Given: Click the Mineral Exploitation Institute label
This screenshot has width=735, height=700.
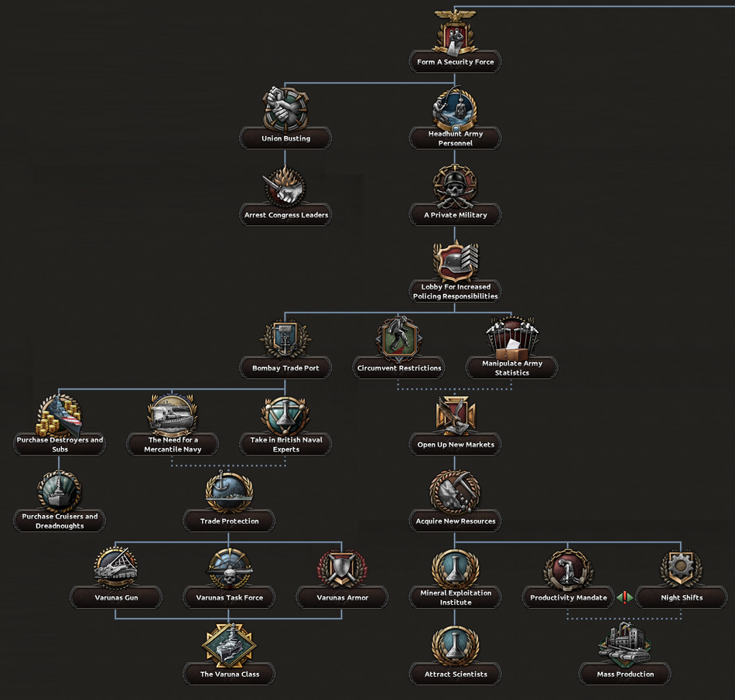Looking at the screenshot, I should click(x=455, y=598).
